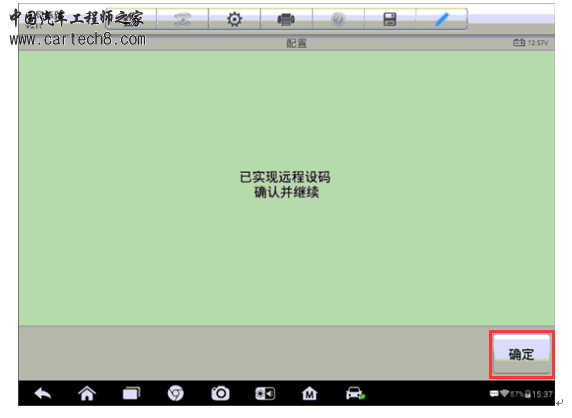572x418 pixels.
Task: Go to Android home screen
Action: 87,394
